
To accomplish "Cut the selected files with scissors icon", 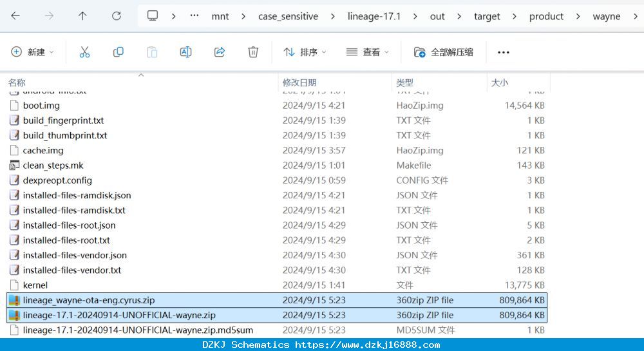I will [x=84, y=52].
